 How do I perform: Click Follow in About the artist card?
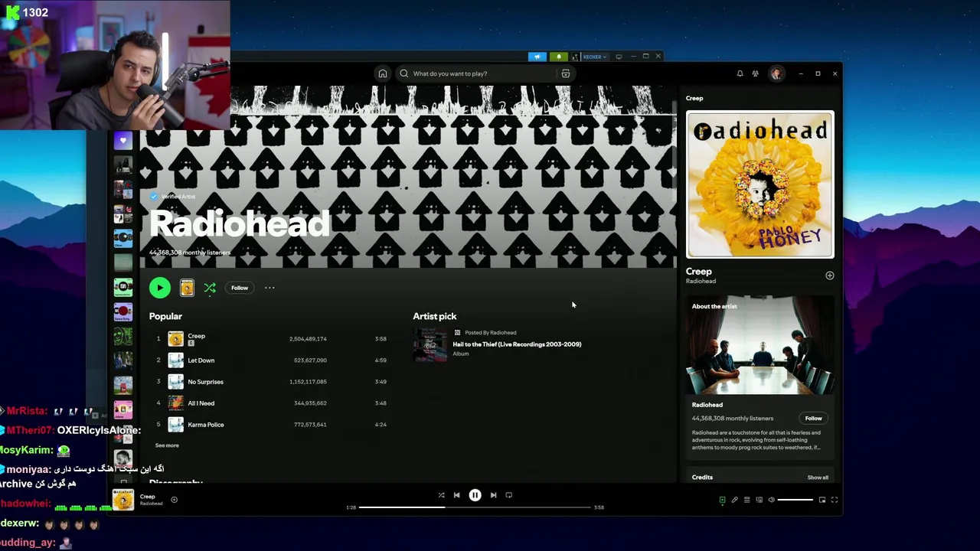[x=813, y=418]
